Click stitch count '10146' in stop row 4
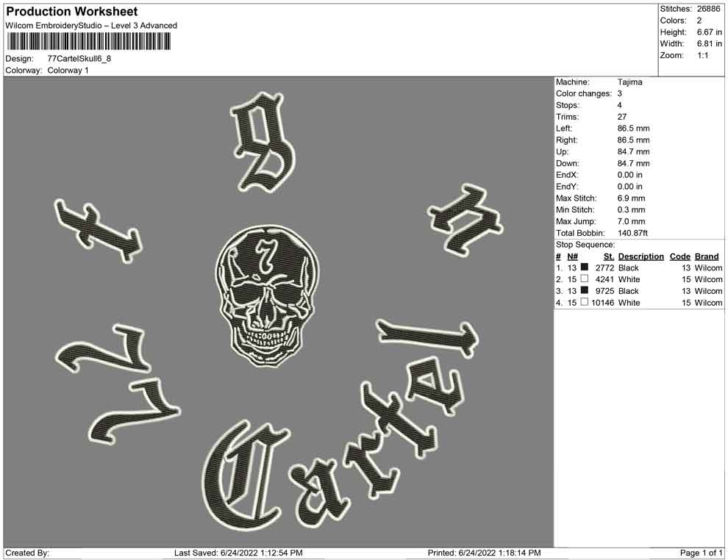728x560 pixels. pos(603,303)
